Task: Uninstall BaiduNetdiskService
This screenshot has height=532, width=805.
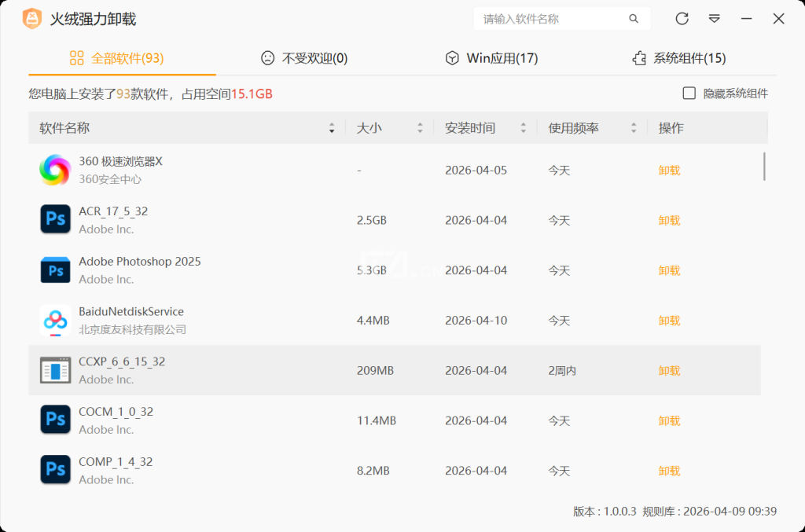Action: tap(670, 321)
